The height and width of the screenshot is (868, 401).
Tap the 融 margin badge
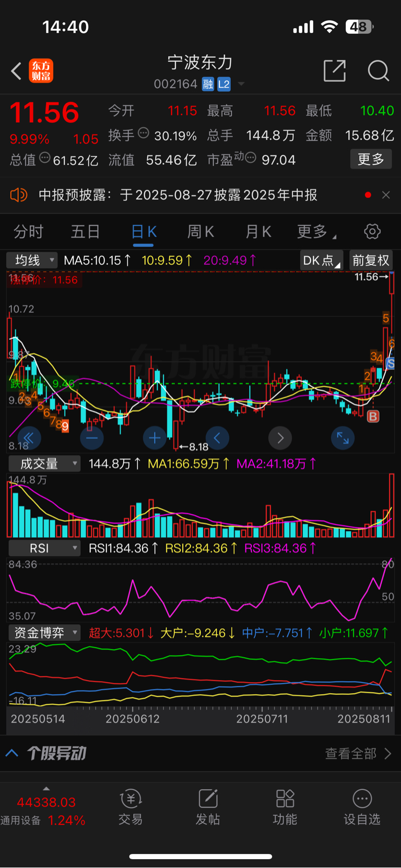click(x=208, y=84)
